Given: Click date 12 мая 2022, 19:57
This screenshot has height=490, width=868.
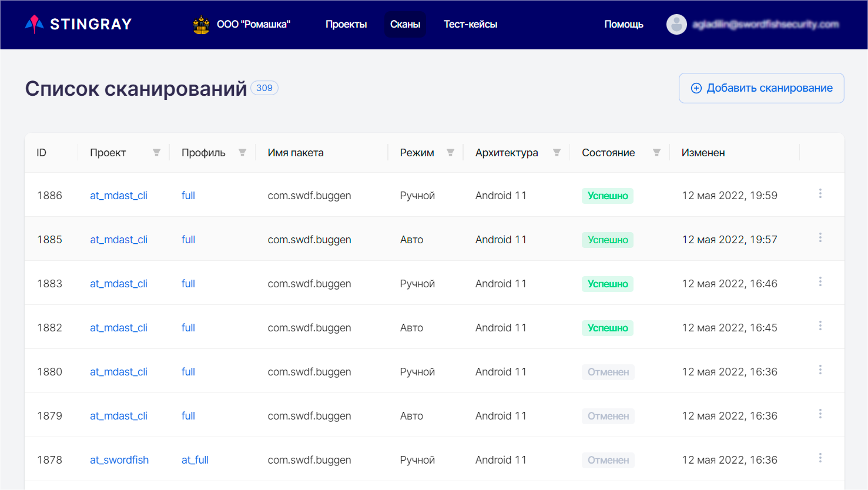Looking at the screenshot, I should 729,240.
